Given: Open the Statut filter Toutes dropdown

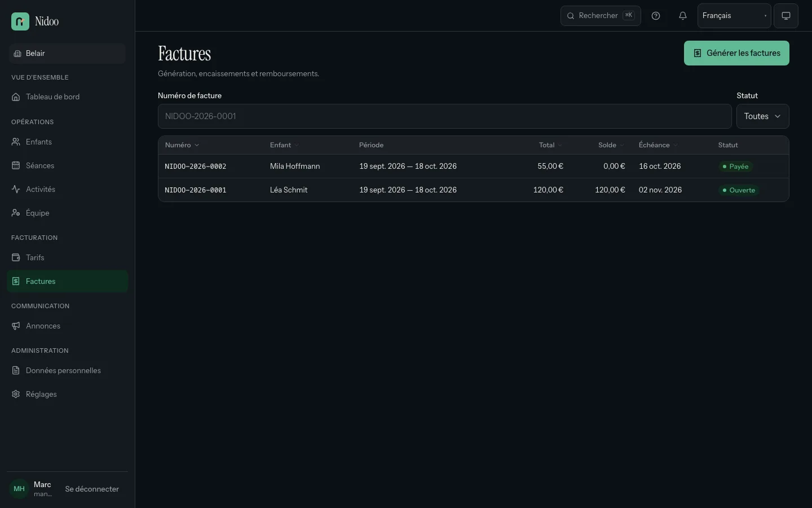Looking at the screenshot, I should coord(762,116).
